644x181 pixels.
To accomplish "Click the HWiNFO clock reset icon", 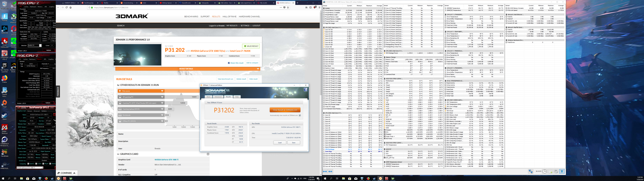I will click(545, 171).
